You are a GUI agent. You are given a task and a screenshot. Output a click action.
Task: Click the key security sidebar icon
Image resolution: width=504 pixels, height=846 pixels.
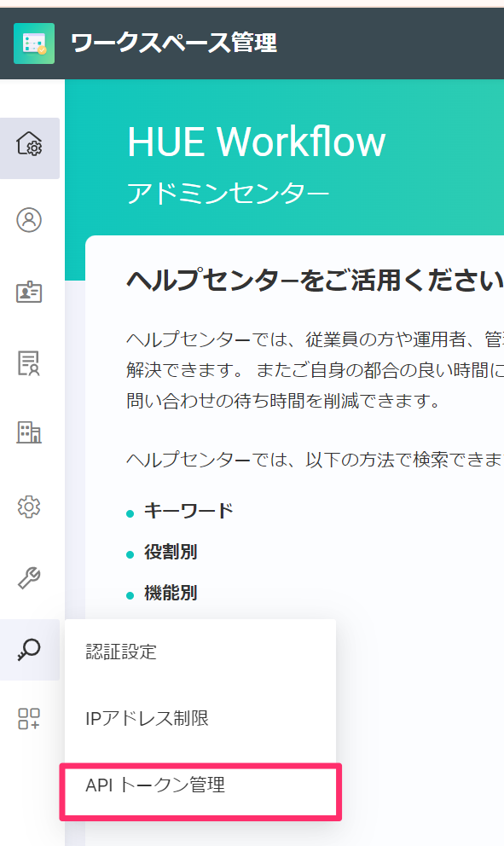pos(29,650)
